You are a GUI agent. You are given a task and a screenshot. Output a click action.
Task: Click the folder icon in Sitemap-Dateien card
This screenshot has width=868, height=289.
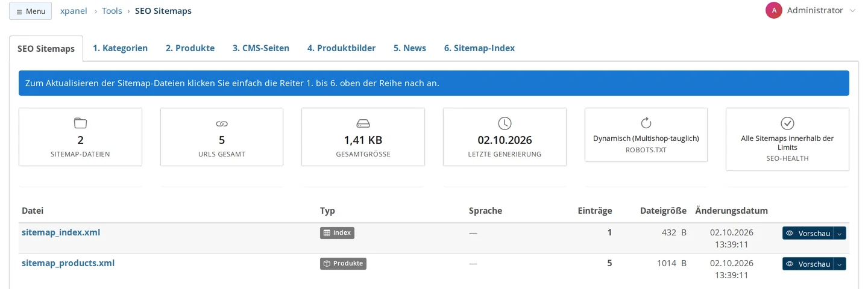(80, 123)
